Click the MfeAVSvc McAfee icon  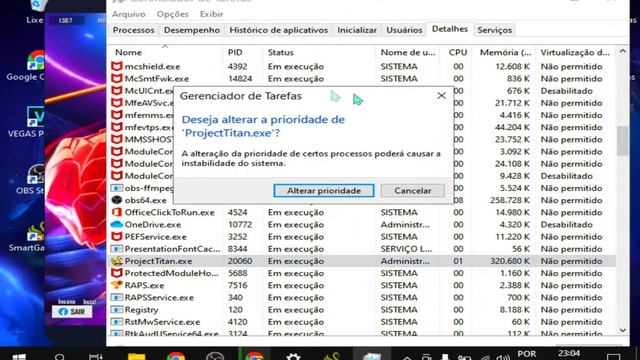tap(117, 103)
